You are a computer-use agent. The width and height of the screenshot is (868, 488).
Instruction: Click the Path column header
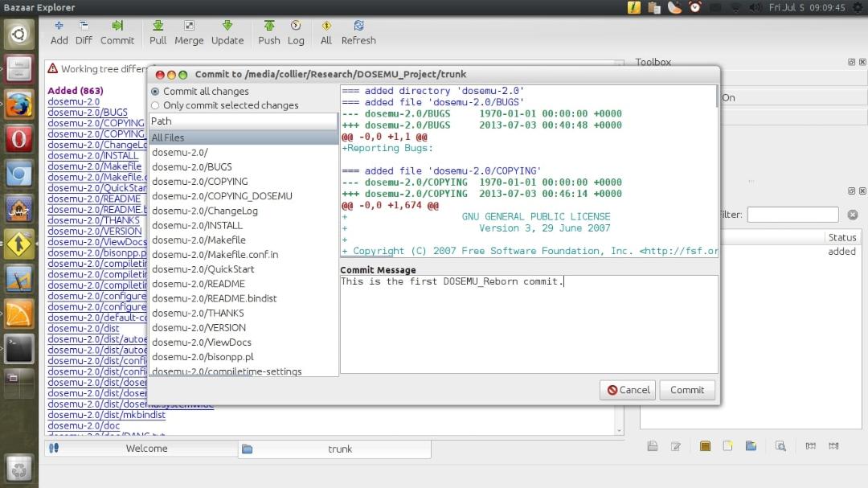[243, 121]
